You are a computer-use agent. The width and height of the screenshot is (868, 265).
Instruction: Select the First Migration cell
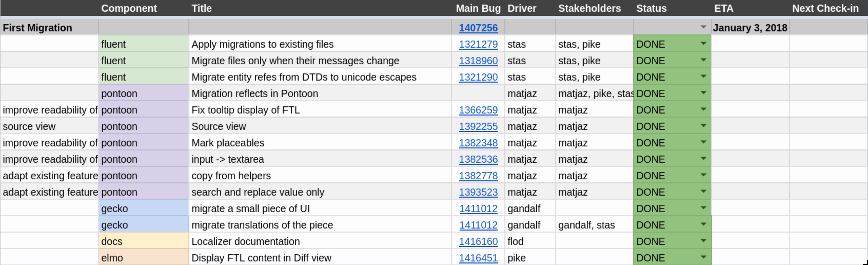[x=50, y=28]
